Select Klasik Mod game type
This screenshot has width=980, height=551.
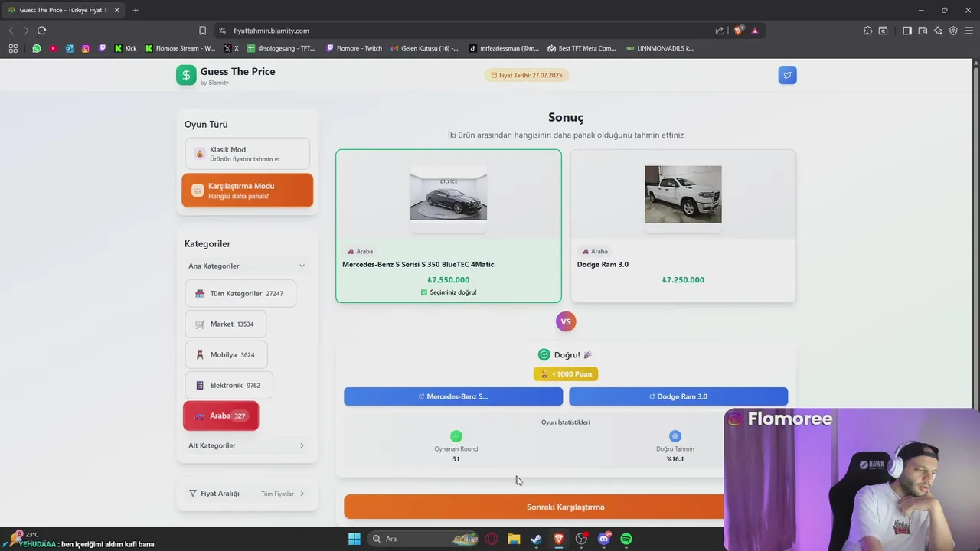pos(247,154)
